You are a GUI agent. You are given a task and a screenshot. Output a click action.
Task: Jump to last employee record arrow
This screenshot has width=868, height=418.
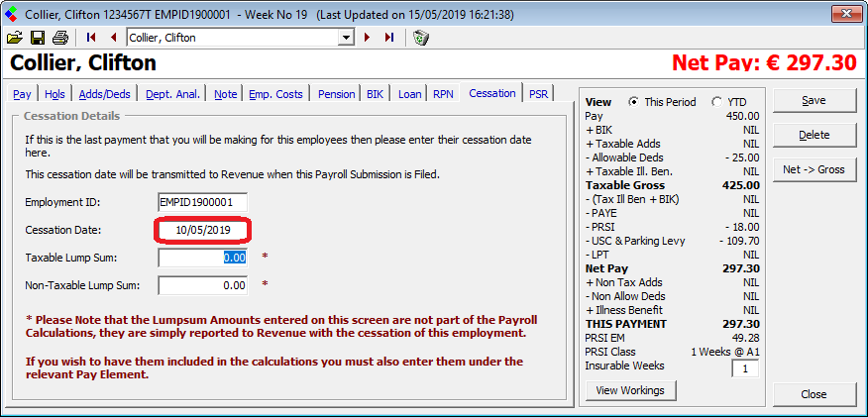point(388,38)
